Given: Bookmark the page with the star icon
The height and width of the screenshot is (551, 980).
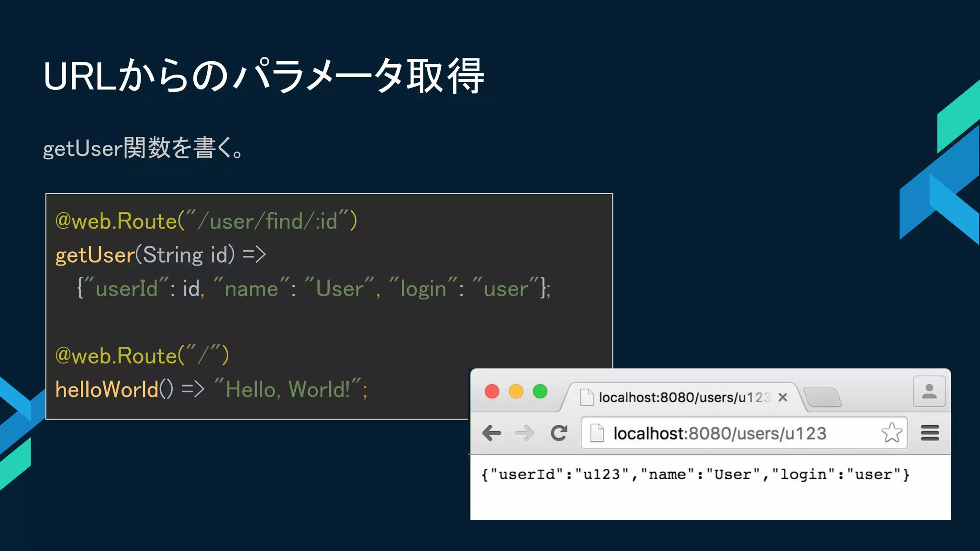Looking at the screenshot, I should (891, 433).
